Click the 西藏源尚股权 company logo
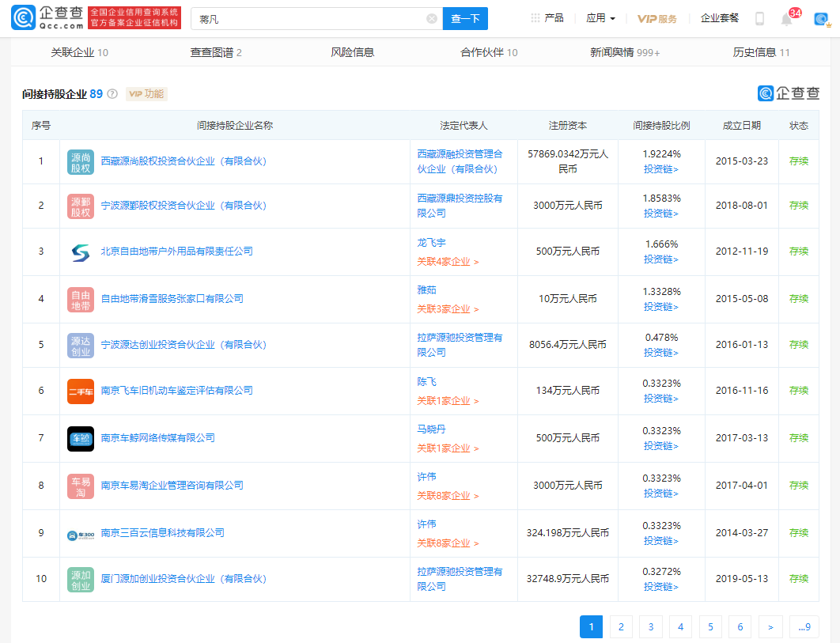The width and height of the screenshot is (840, 643). point(81,162)
